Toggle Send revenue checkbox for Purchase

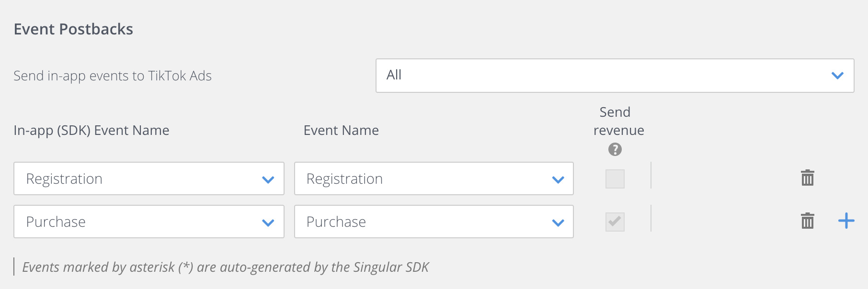pos(615,222)
